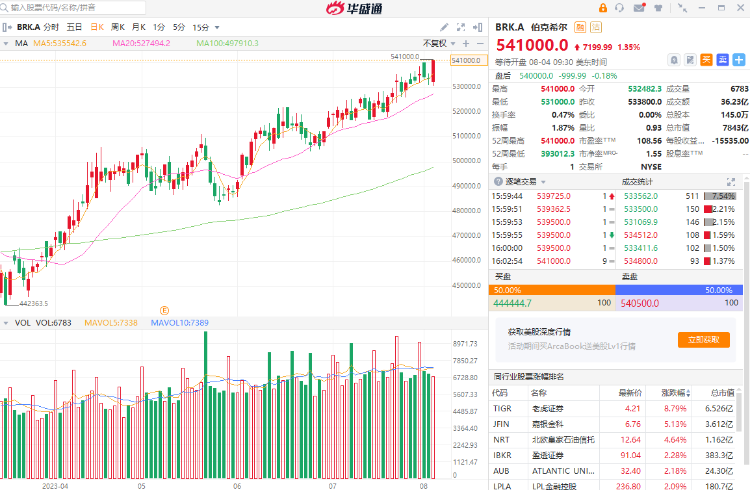Set a price alert bell icon
This screenshot has width=750, height=490.
tap(674, 60)
